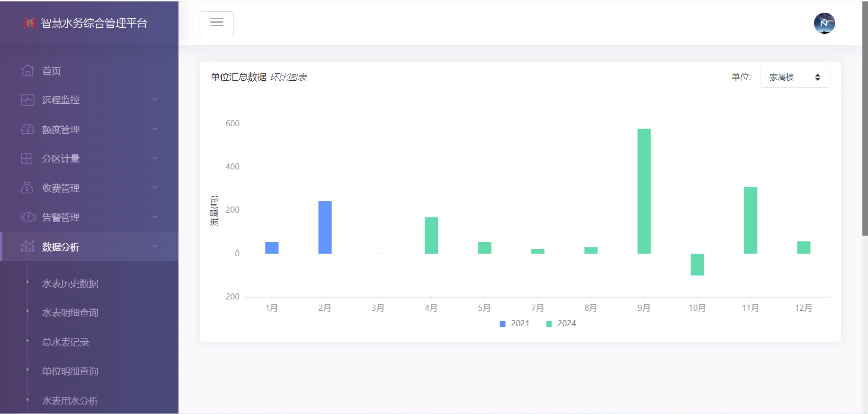Click the remote monitoring pulse icon

27,100
